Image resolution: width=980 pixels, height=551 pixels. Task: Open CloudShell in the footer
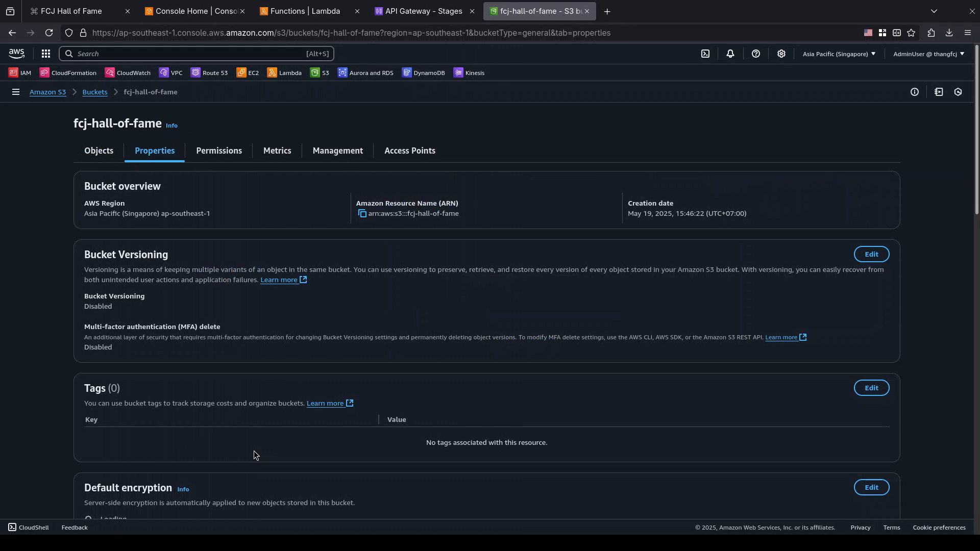click(x=29, y=528)
